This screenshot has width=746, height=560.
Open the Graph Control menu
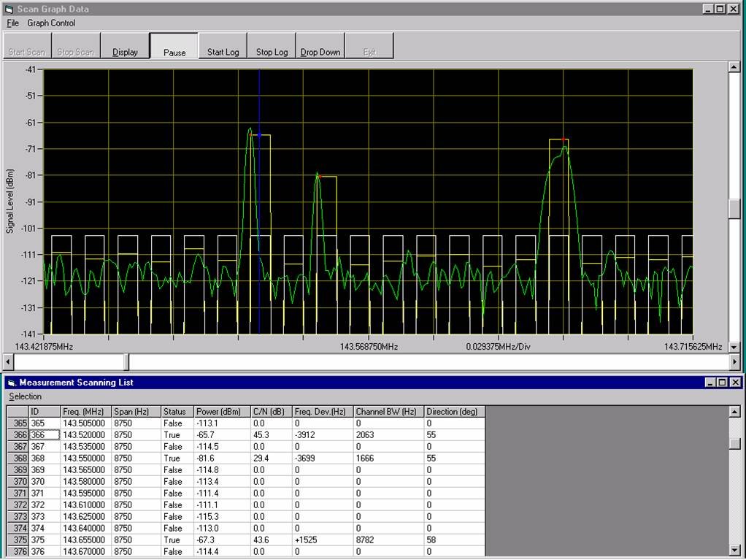point(51,23)
